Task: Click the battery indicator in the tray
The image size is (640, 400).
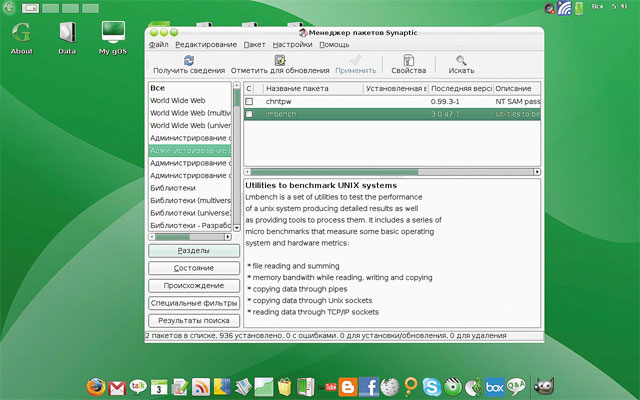Action: coord(579,8)
